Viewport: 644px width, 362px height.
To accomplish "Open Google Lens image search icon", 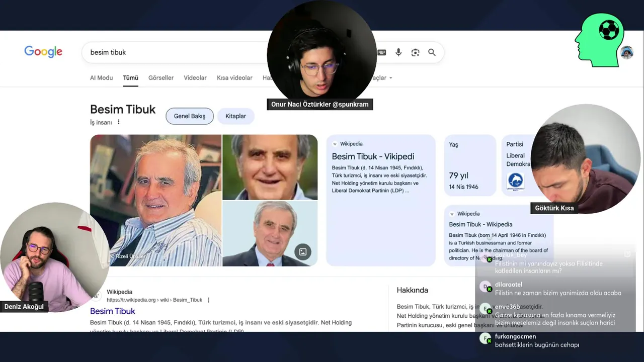I will [x=415, y=52].
